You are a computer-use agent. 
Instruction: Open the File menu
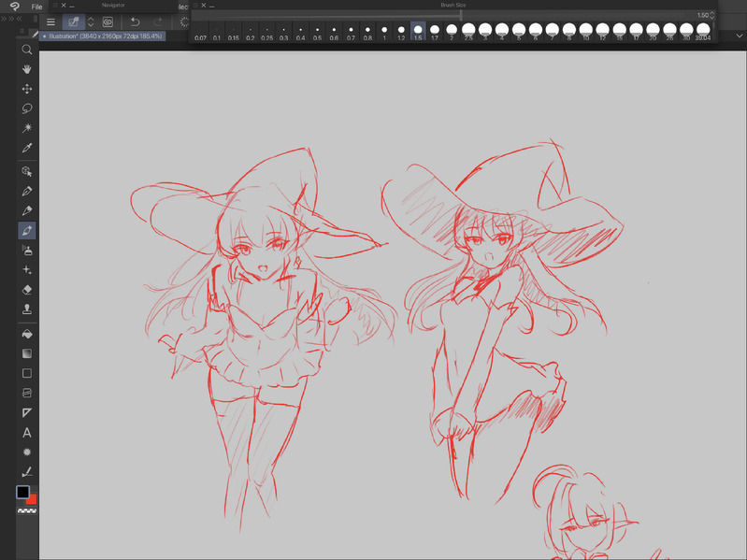pyautogui.click(x=36, y=7)
